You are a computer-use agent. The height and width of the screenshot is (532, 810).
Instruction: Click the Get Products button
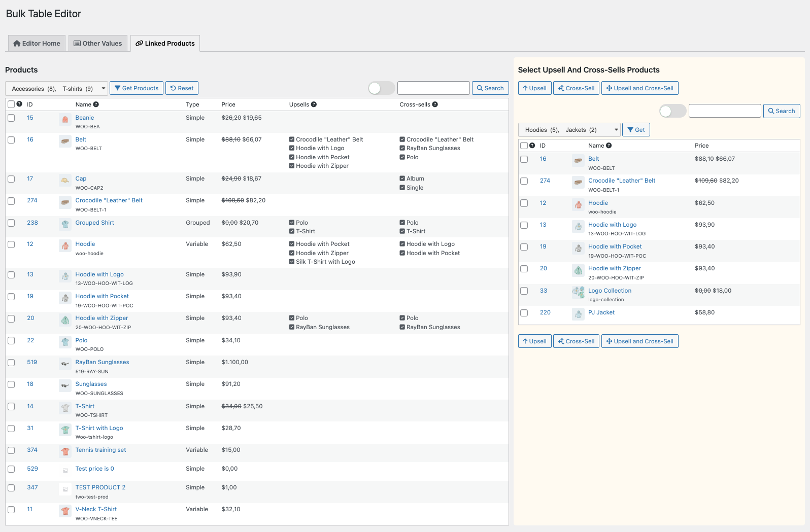(x=137, y=88)
